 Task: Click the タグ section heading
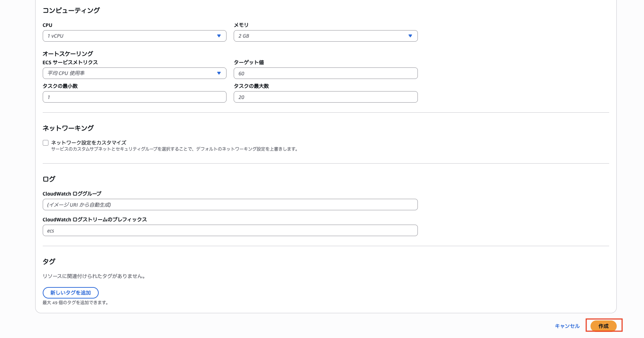[49, 262]
